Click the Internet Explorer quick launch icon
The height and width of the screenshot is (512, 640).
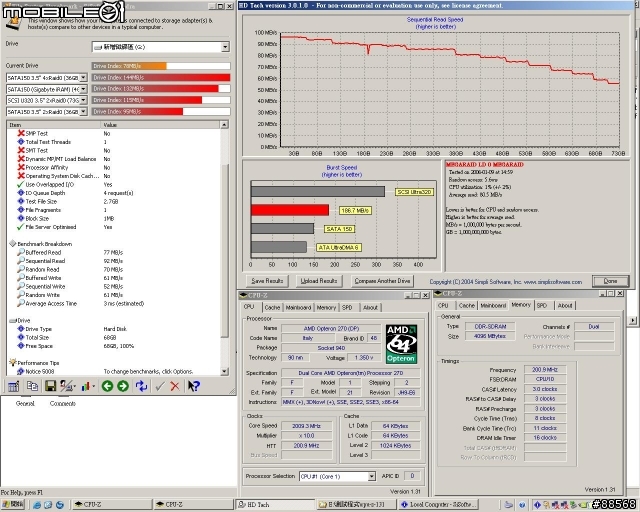pyautogui.click(x=37, y=505)
